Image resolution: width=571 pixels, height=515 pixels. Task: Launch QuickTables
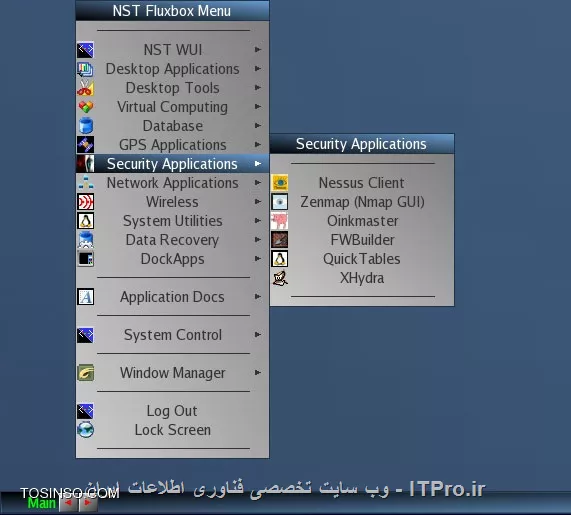click(362, 259)
